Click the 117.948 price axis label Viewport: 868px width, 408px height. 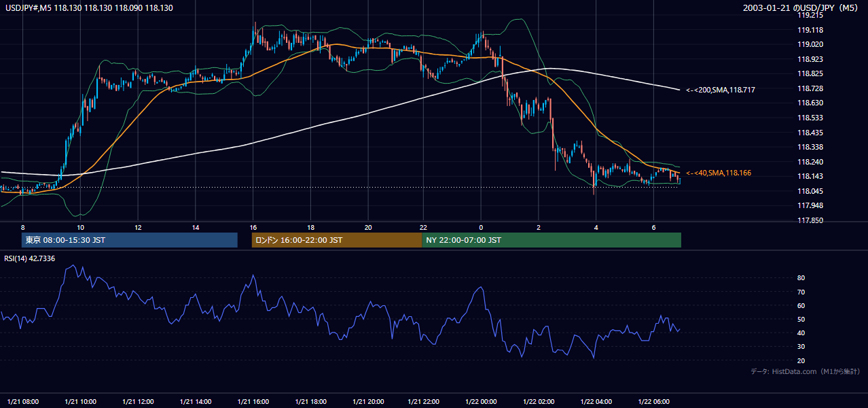coord(810,206)
